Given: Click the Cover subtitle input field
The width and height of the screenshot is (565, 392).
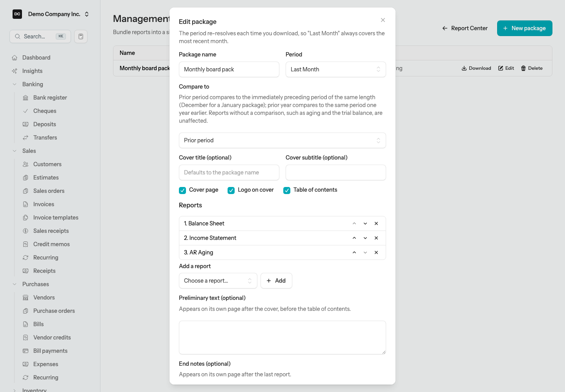Looking at the screenshot, I should [x=336, y=172].
